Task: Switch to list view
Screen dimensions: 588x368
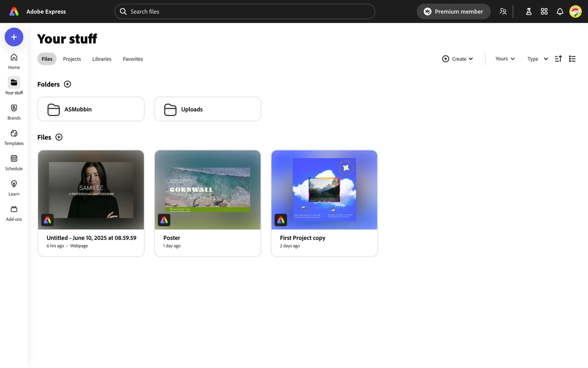Action: click(572, 59)
